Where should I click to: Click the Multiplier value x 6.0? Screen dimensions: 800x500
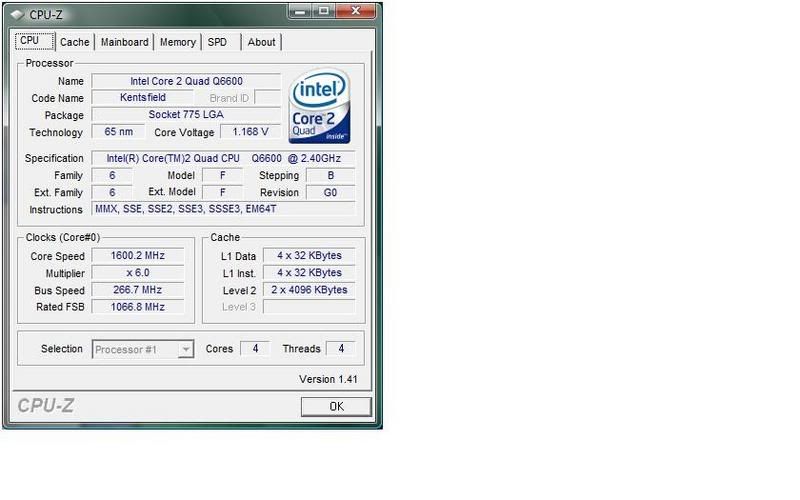tap(138, 273)
